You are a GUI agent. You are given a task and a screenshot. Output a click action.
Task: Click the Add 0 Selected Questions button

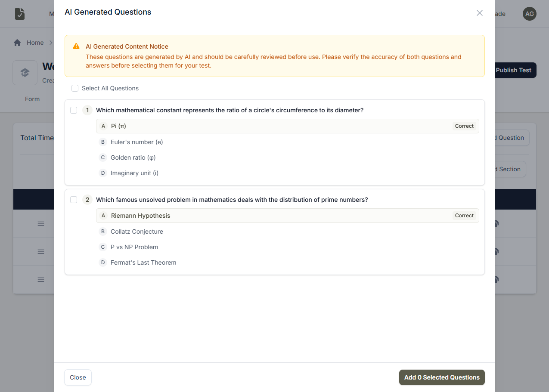(x=441, y=377)
